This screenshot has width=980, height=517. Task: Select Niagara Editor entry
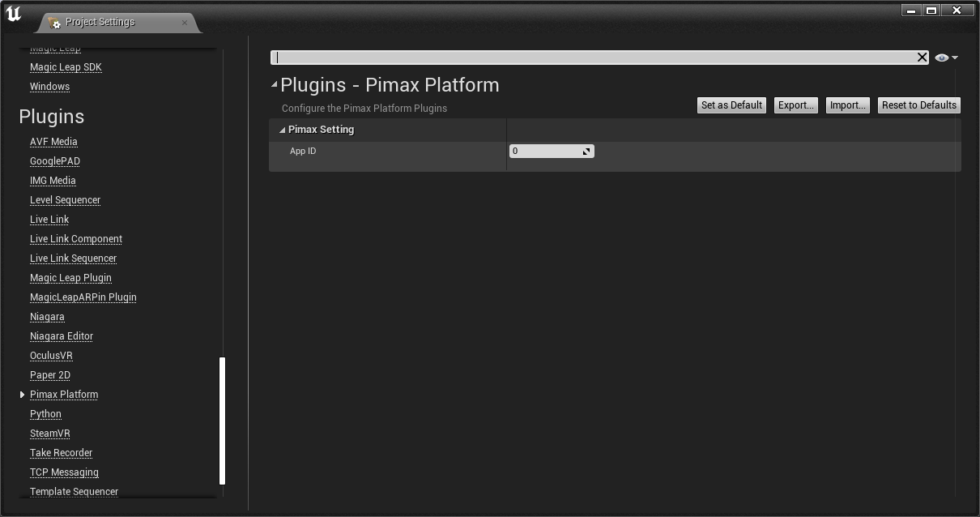62,336
